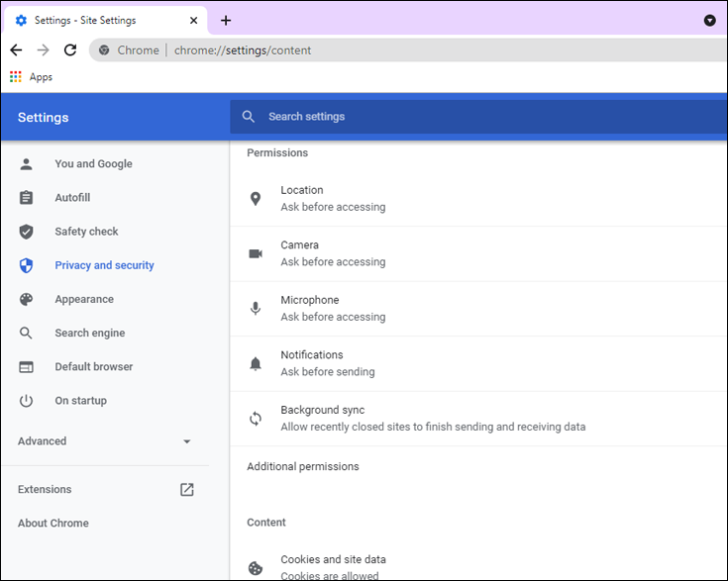This screenshot has width=728, height=581.
Task: Open Cookies and site data settings
Action: 333,560
